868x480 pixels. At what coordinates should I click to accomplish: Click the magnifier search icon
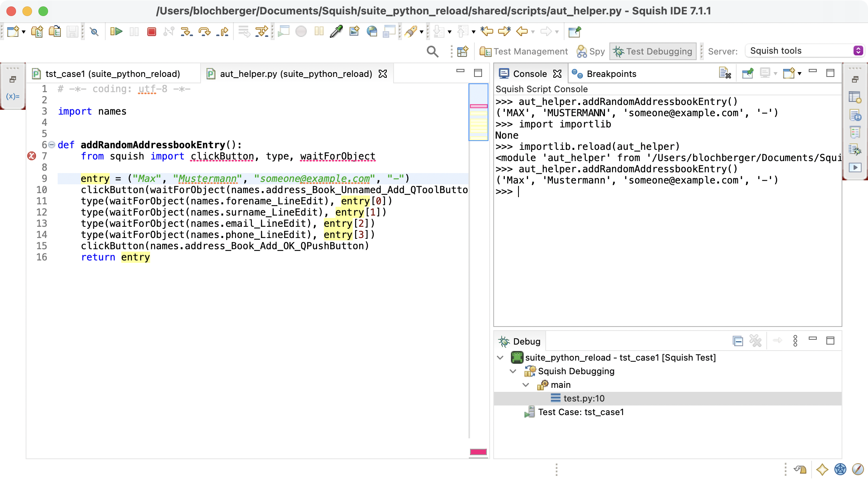click(x=432, y=51)
